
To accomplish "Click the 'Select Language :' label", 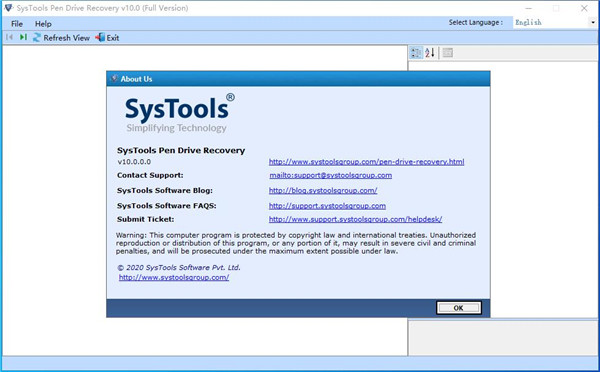I will 476,23.
